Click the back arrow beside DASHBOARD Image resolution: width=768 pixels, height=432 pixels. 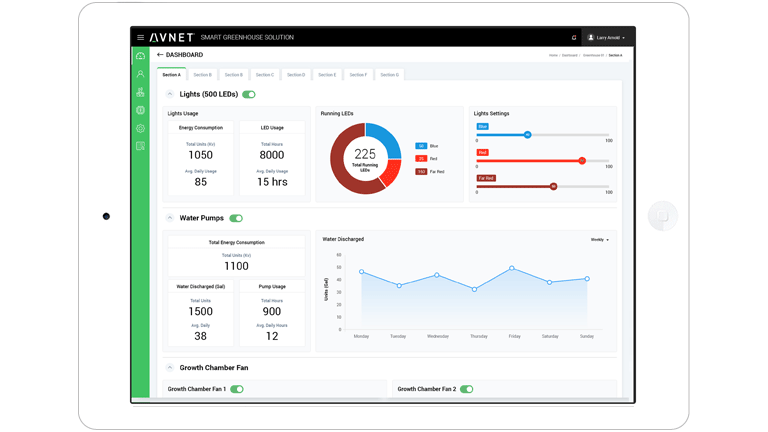tap(159, 55)
